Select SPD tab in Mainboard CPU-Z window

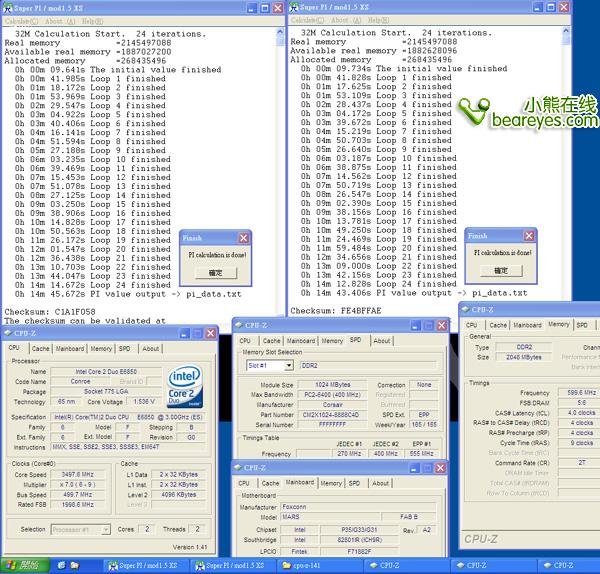[354, 483]
